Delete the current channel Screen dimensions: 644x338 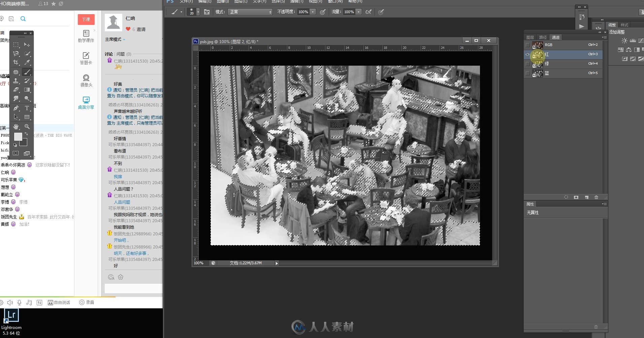click(596, 197)
